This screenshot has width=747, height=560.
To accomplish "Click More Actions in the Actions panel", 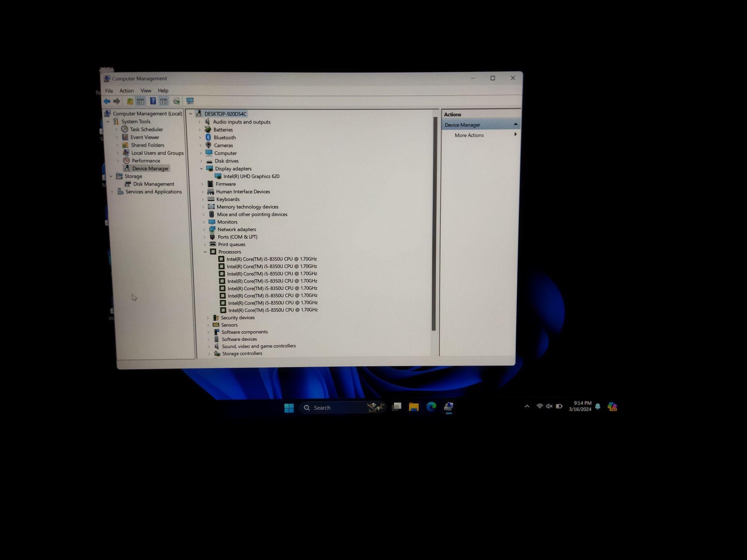I will 468,135.
